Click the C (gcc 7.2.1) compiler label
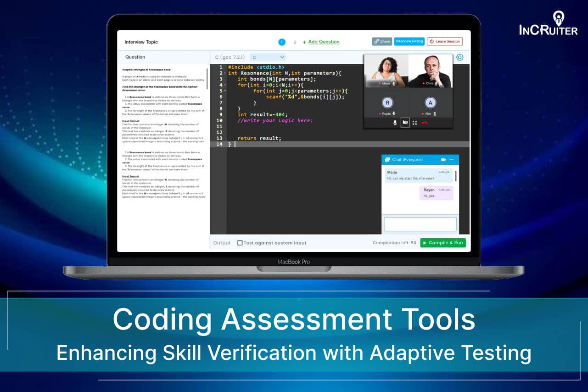The height and width of the screenshot is (392, 588). click(x=230, y=57)
